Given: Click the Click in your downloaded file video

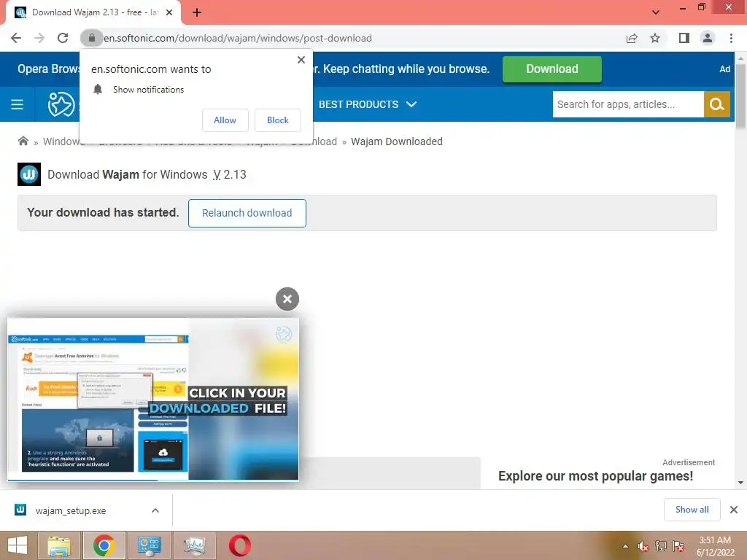Looking at the screenshot, I should point(153,399).
